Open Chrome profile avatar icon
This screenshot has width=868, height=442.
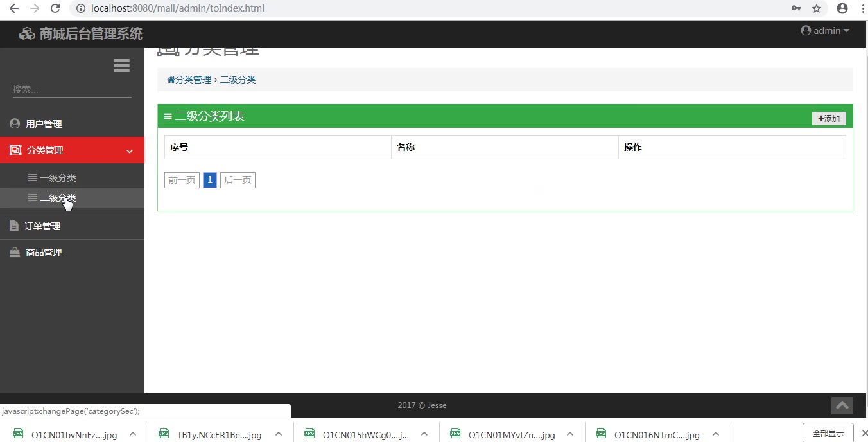pos(842,8)
